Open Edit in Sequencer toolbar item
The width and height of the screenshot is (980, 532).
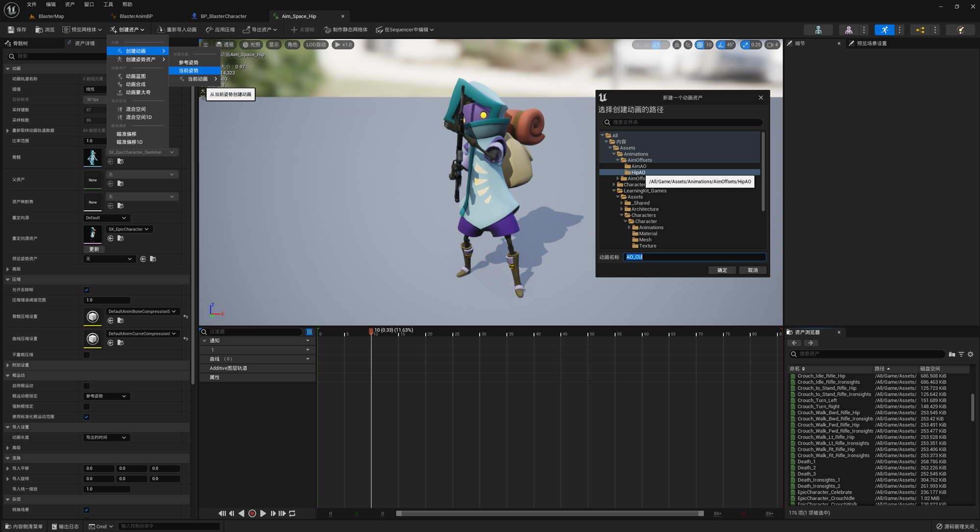coord(405,30)
